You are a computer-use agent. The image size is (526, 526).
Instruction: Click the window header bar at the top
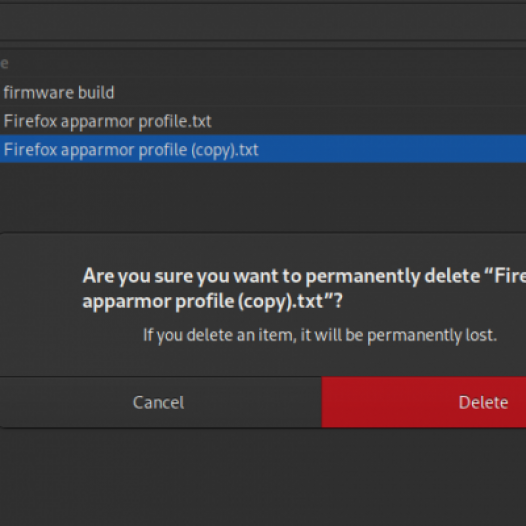(x=263, y=22)
